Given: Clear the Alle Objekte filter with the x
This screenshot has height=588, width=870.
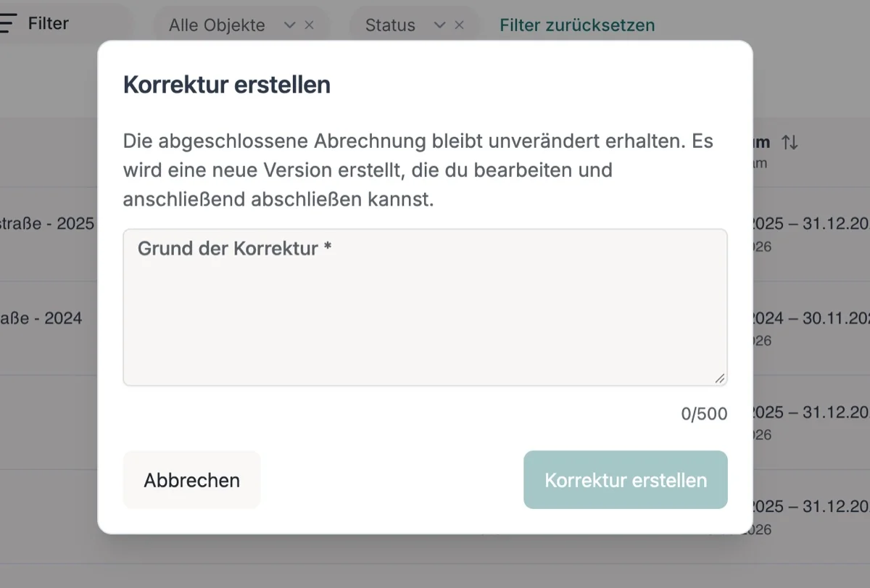Looking at the screenshot, I should pyautogui.click(x=309, y=25).
